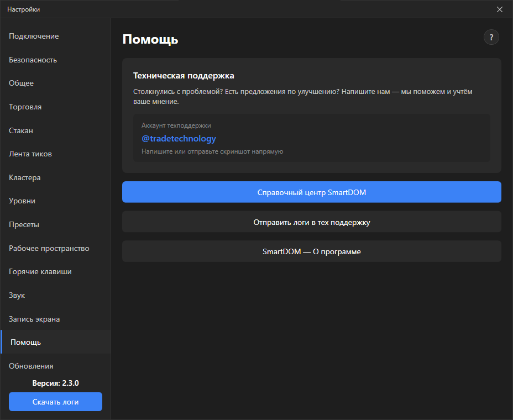Screen dimensions: 513x420
Task: Go to the Обновления section
Action: 56,366
